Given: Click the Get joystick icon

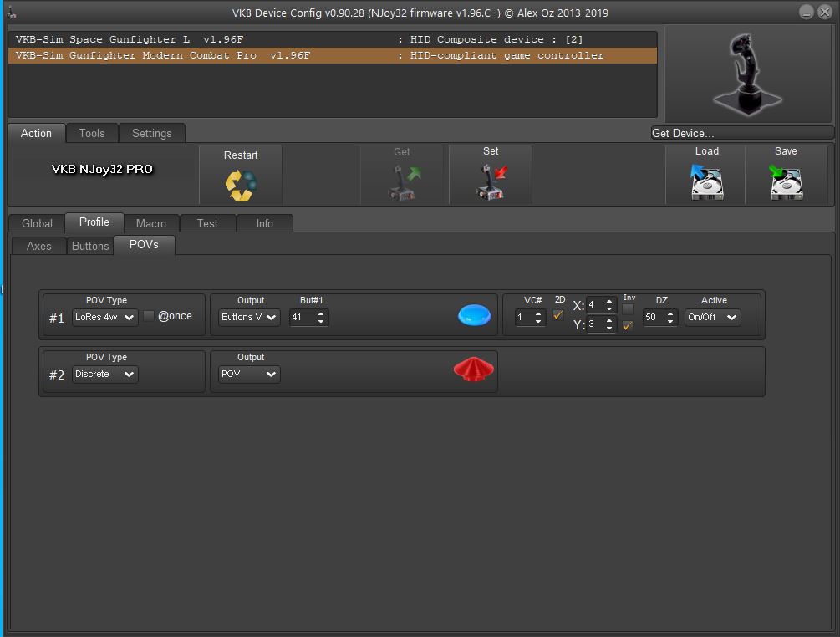Looking at the screenshot, I should [x=405, y=183].
